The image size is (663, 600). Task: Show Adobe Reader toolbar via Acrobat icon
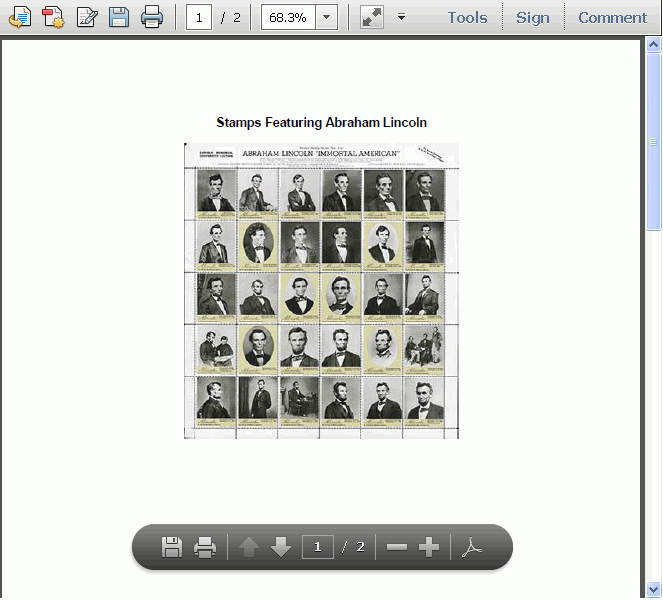pos(472,547)
